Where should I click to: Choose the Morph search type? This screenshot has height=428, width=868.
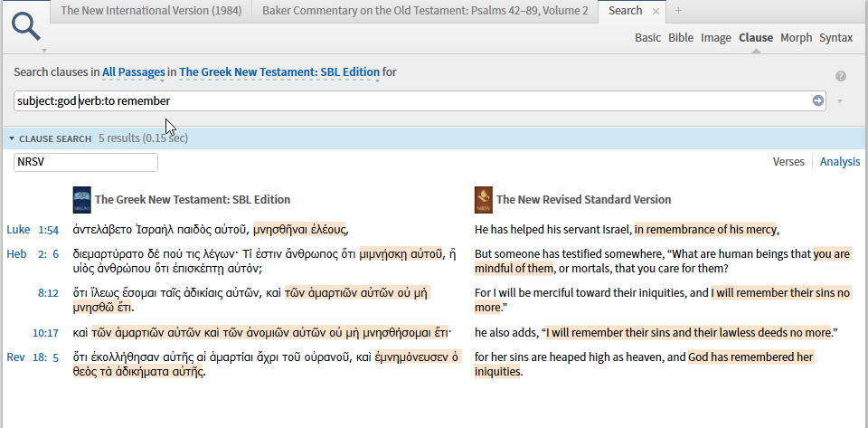tap(796, 38)
